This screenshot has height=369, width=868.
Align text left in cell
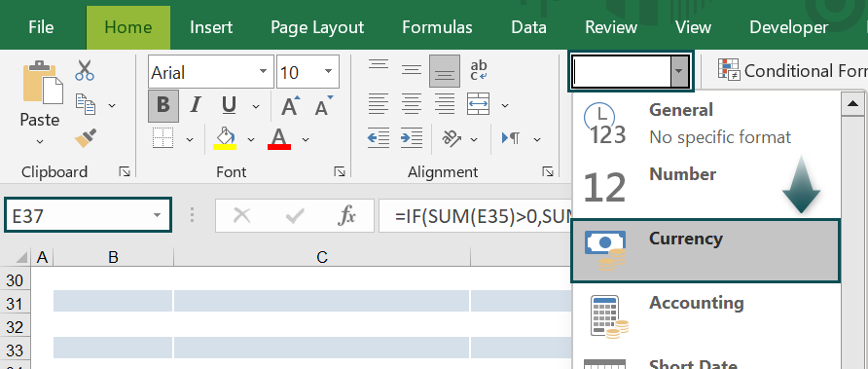(x=379, y=104)
